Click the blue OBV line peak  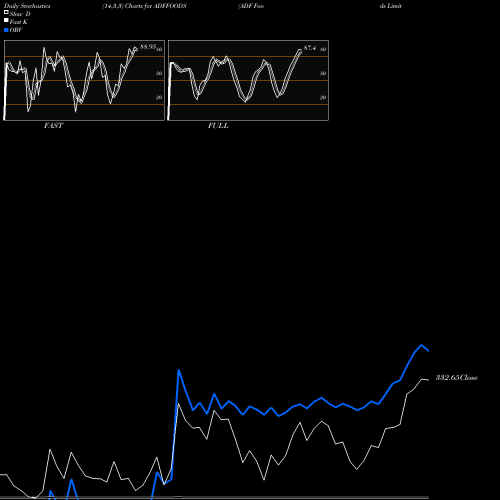point(422,345)
